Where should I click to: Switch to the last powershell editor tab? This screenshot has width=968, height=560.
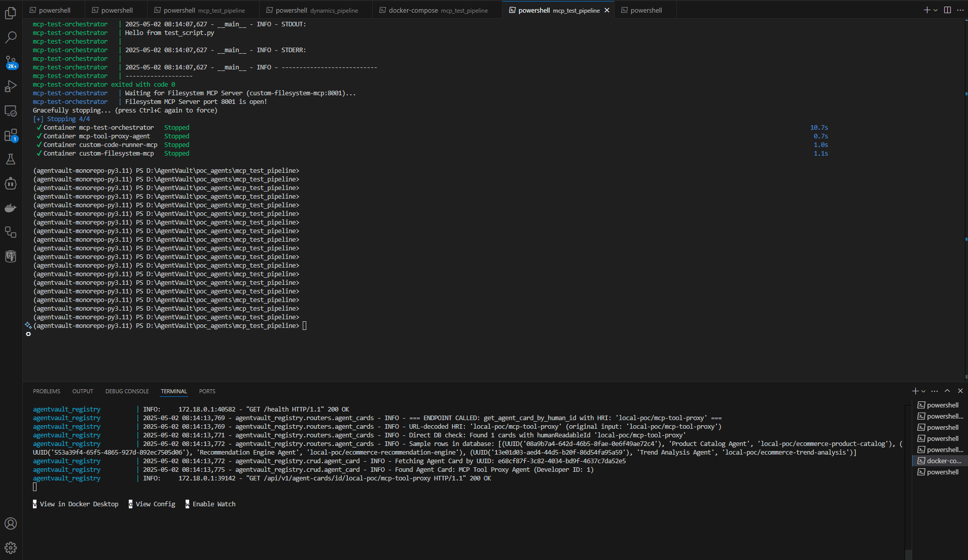646,10
